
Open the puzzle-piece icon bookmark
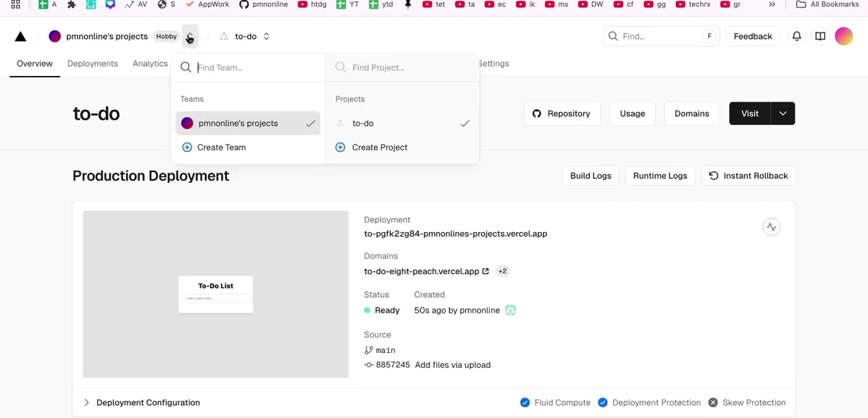(71, 4)
